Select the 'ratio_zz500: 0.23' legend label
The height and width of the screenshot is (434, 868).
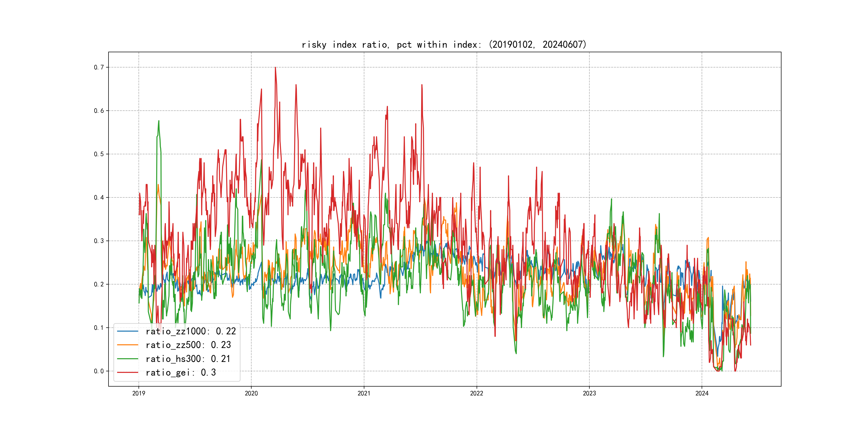188,345
